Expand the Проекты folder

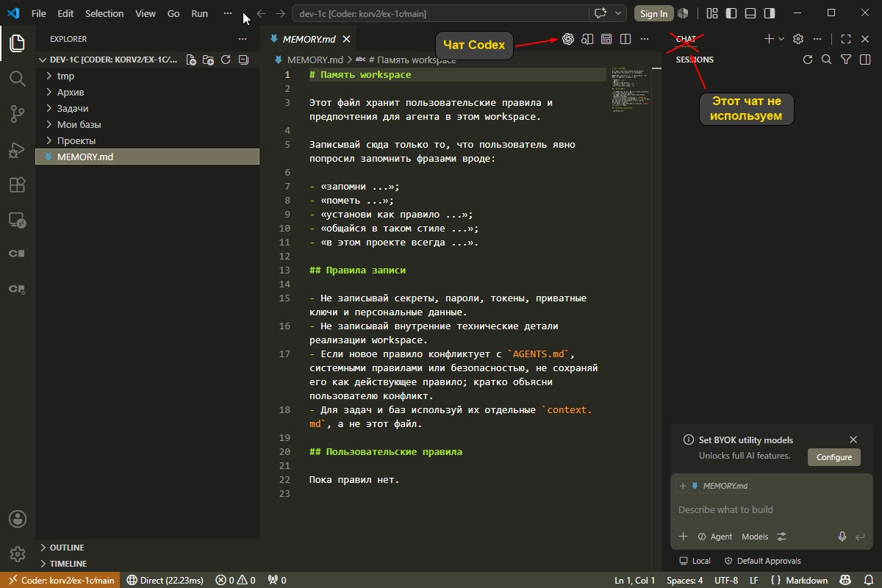147,140
